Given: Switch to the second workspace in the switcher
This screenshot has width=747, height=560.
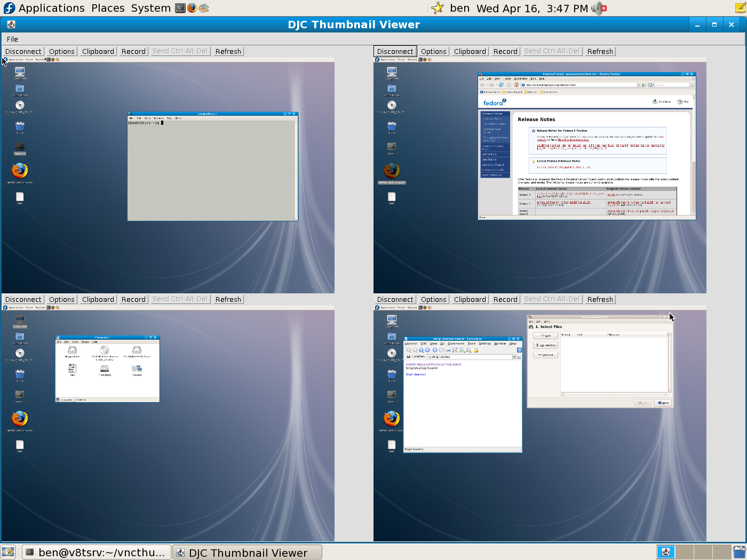Looking at the screenshot, I should (x=685, y=552).
